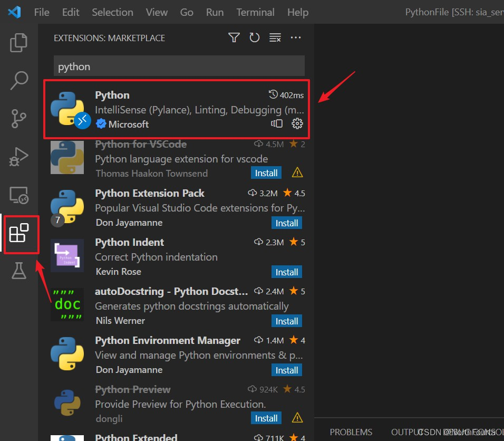This screenshot has width=504, height=441.
Task: Open the Help menu
Action: (x=298, y=12)
